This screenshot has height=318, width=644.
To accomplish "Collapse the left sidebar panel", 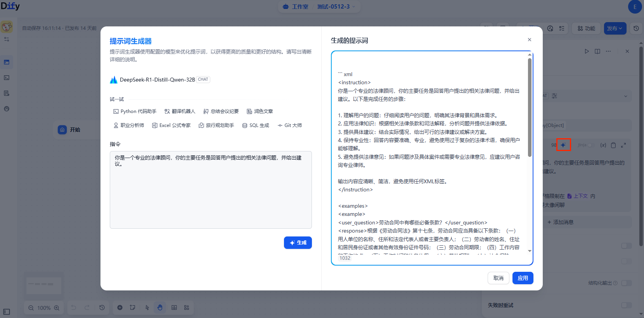I will pyautogui.click(x=7, y=312).
